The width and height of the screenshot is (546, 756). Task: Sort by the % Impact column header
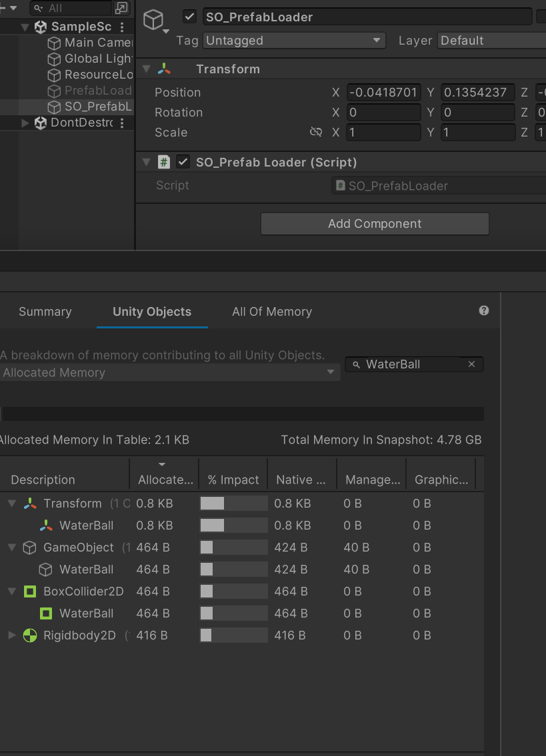233,480
